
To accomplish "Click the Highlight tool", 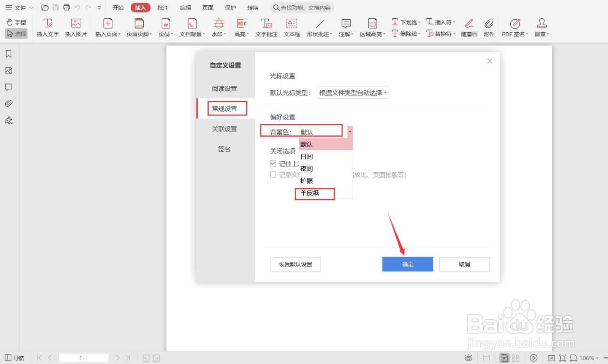I will click(242, 28).
